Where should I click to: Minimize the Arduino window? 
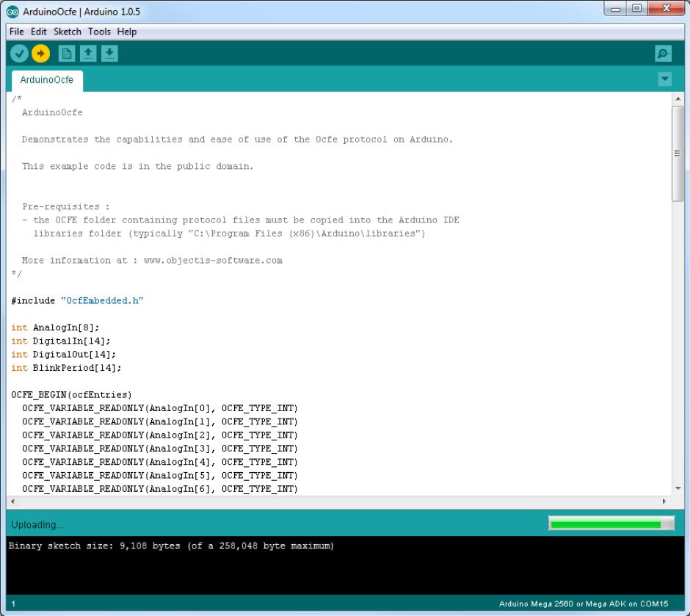615,8
